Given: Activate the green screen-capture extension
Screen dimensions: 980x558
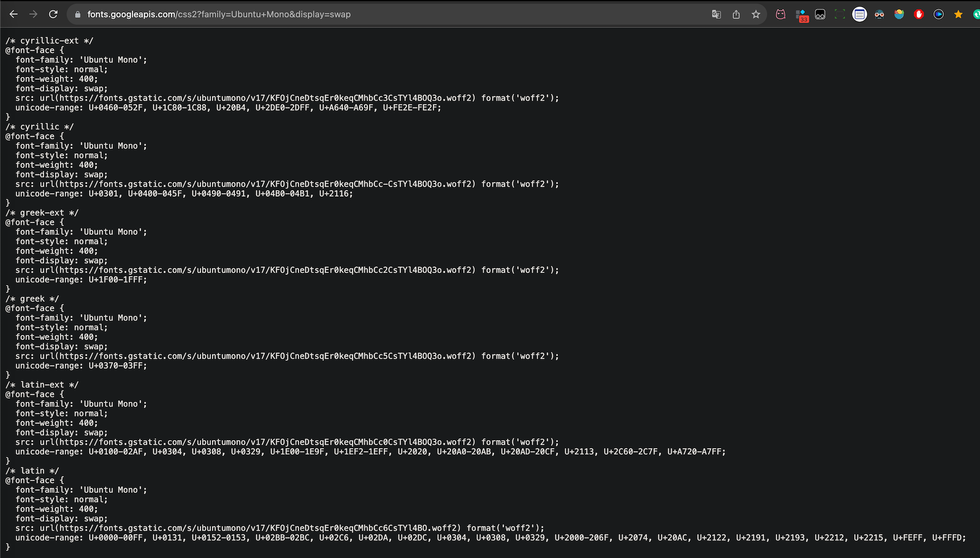Looking at the screenshot, I should (840, 14).
